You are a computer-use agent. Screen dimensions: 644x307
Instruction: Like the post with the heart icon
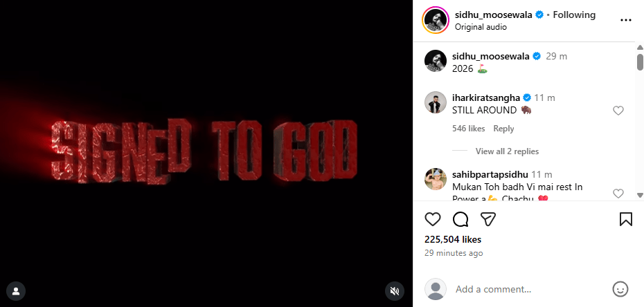point(433,219)
